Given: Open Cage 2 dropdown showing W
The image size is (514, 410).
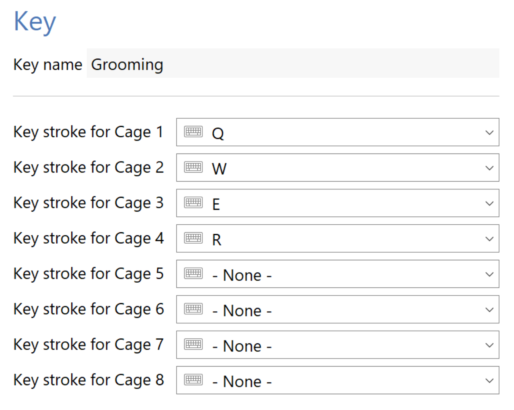Looking at the screenshot, I should pos(337,168).
